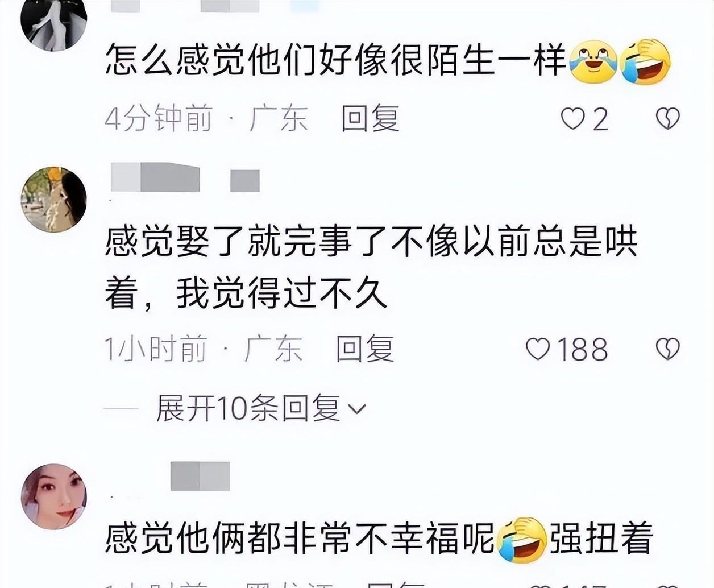Like the comment with 188 likes

[537, 349]
